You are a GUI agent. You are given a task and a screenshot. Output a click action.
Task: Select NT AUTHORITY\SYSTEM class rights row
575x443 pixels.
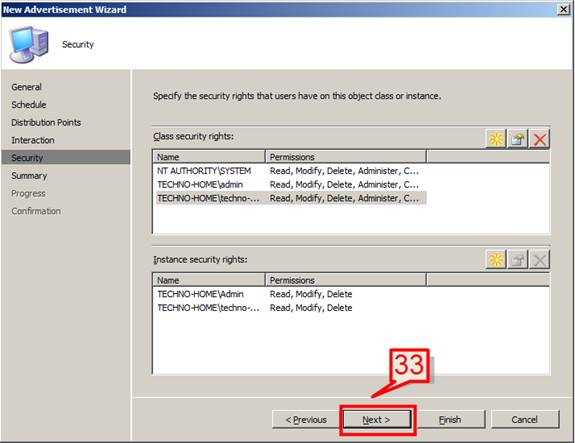[x=291, y=171]
